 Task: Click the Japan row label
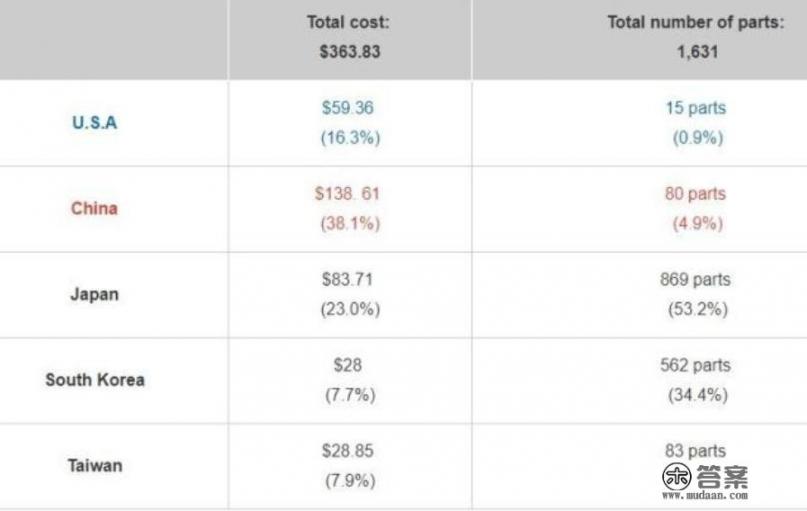[94, 294]
